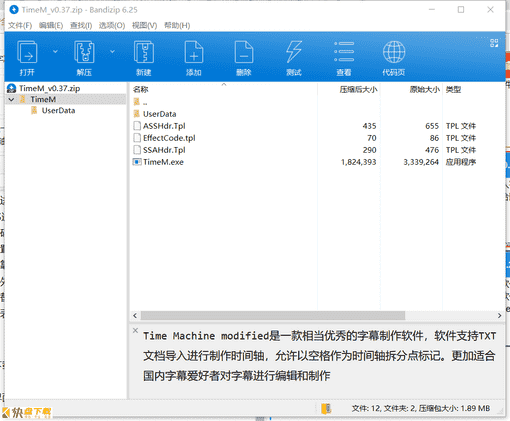Open the 选项(O) menu
The image size is (510, 421).
112,25
